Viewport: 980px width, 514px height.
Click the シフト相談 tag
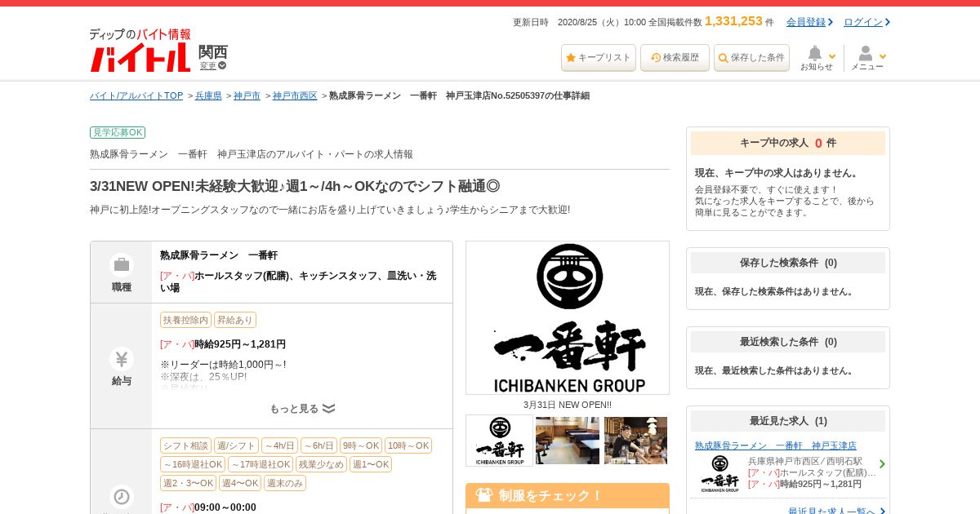pyautogui.click(x=185, y=445)
